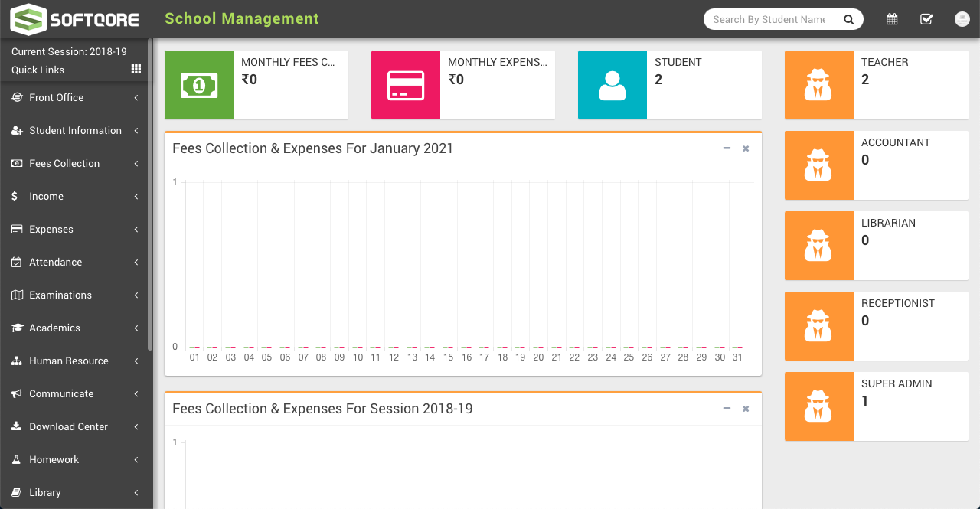Expand Academics menu chevron
Viewport: 980px width, 509px height.
pos(136,328)
